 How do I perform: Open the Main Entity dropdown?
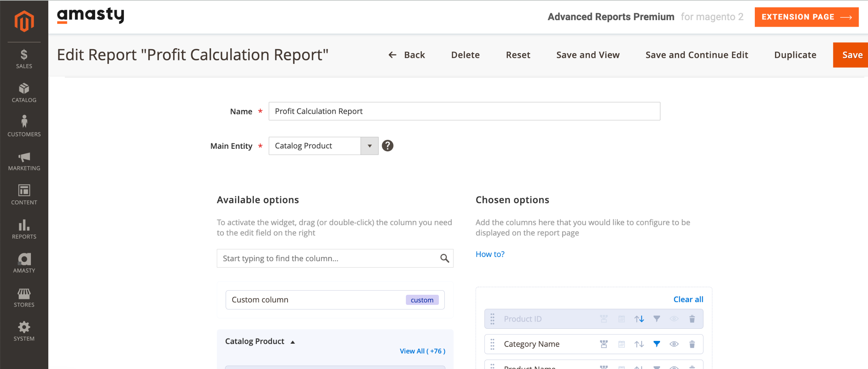click(x=369, y=146)
